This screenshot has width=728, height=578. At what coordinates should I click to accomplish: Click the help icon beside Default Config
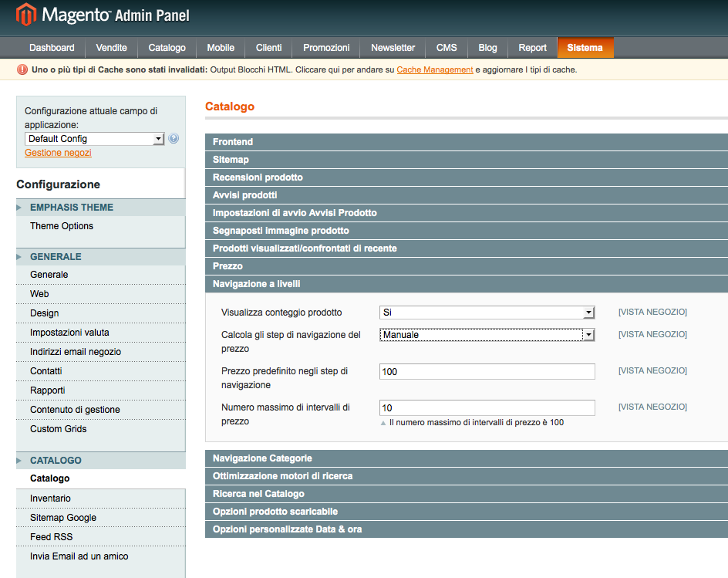pyautogui.click(x=174, y=139)
